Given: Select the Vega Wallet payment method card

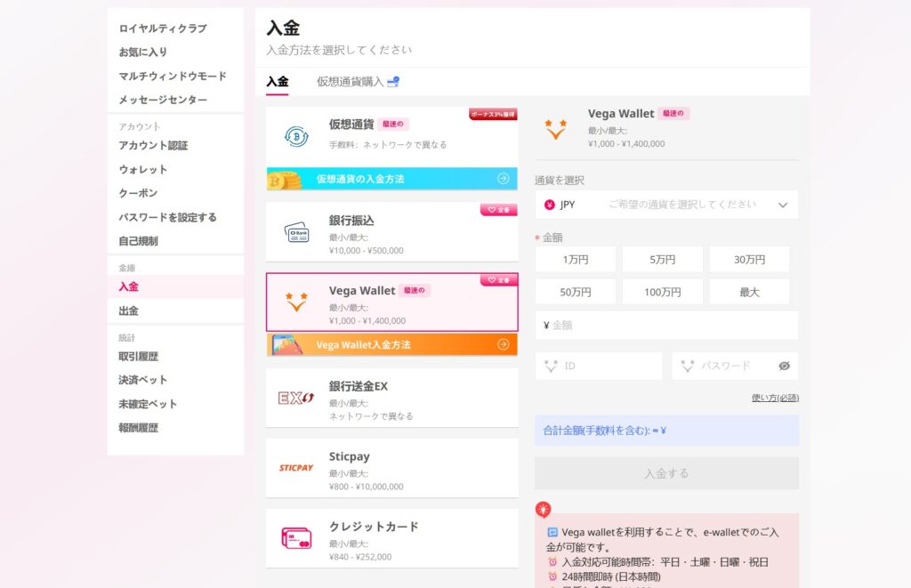Looking at the screenshot, I should pyautogui.click(x=392, y=302).
